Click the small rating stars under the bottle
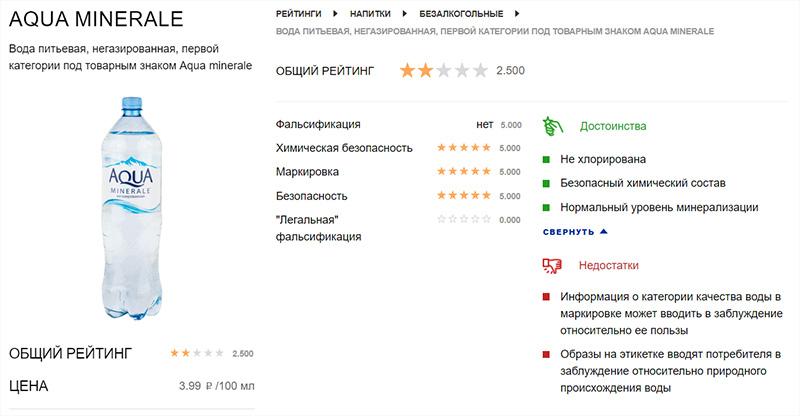 tap(197, 353)
